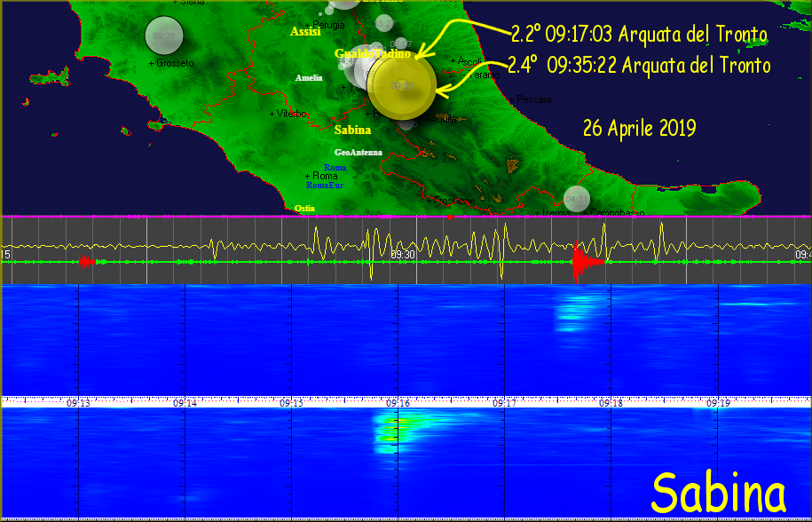Click the white Amelia station label
Viewport: 812px width, 522px height.
[309, 78]
